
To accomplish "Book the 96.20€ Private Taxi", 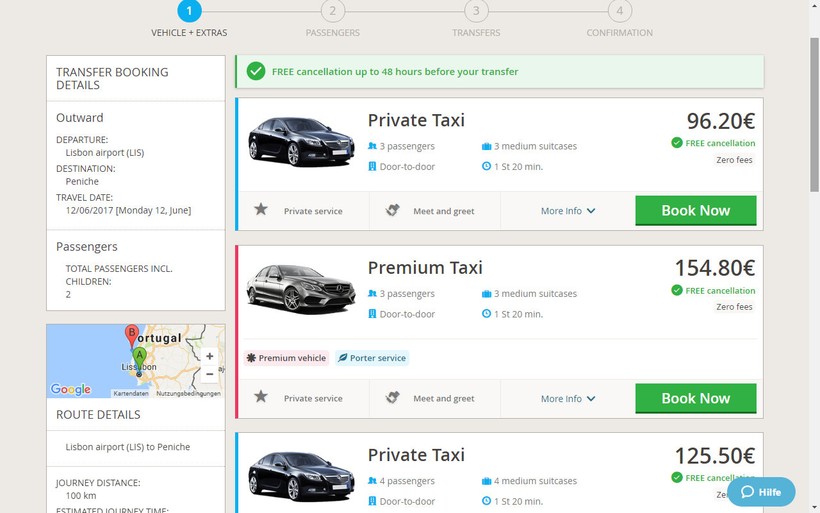I will point(695,211).
